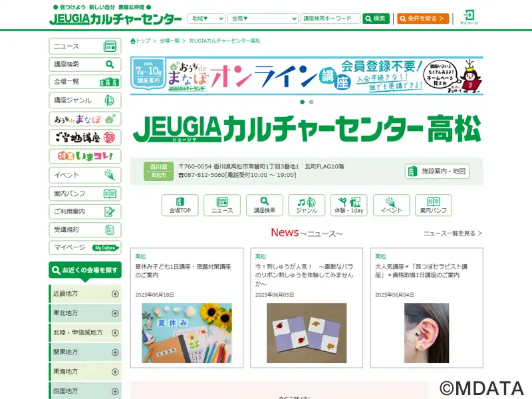Click the 講座検索キーワード search field
Viewport: 532px width, 399px height.
click(330, 19)
